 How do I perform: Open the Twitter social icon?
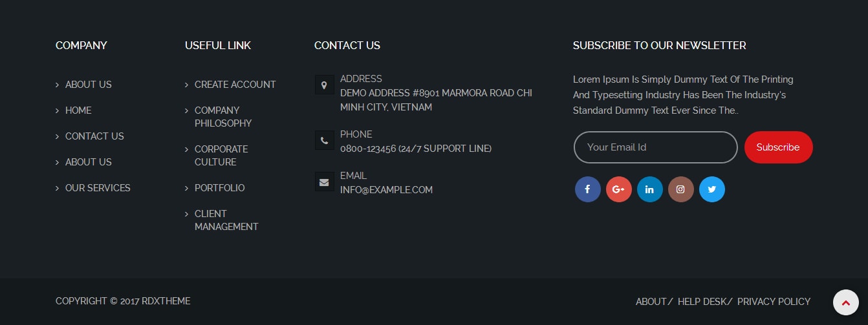coord(711,189)
